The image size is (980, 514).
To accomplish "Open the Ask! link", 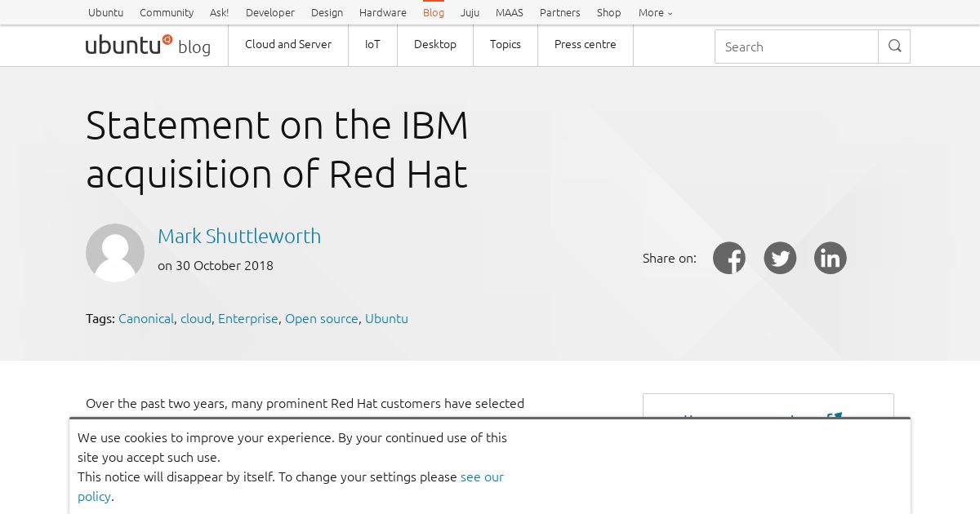I will (x=220, y=12).
